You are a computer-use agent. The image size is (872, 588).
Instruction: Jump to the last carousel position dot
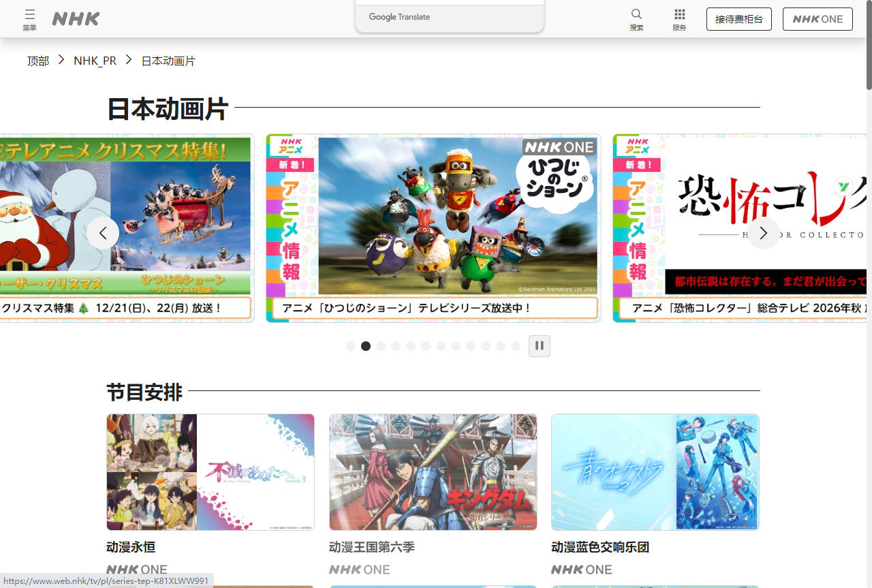[x=516, y=346]
